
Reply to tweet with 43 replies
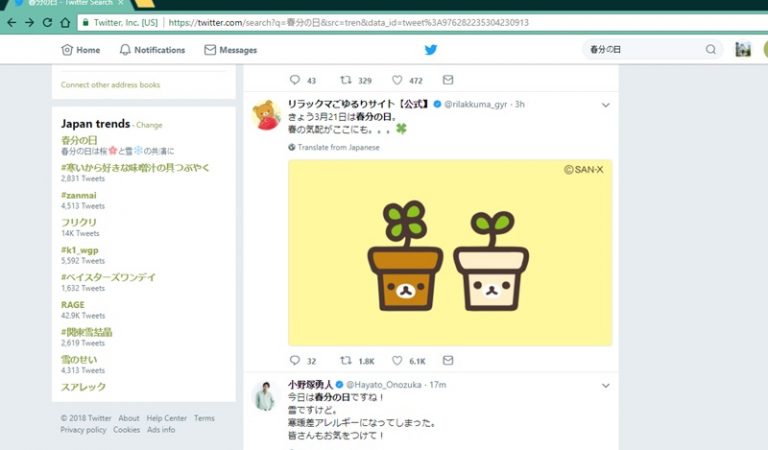[x=295, y=80]
